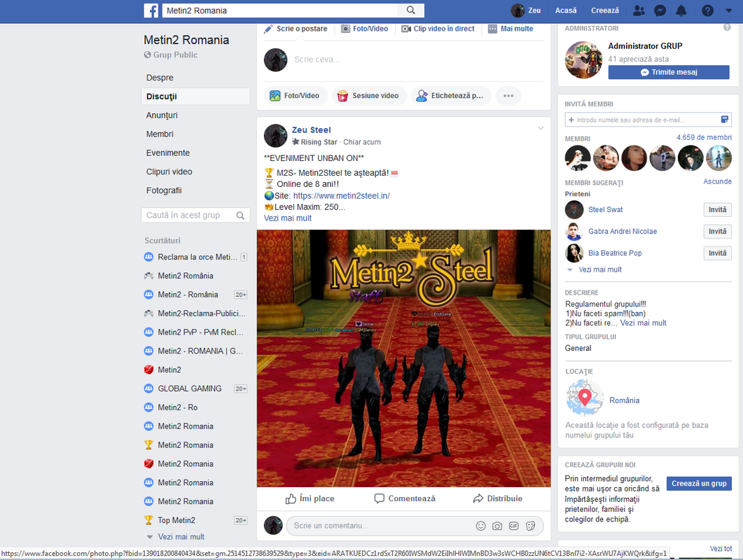Screen dimensions: 743x560
Task: Expand post text with Vezi mai mult
Action: pos(288,218)
